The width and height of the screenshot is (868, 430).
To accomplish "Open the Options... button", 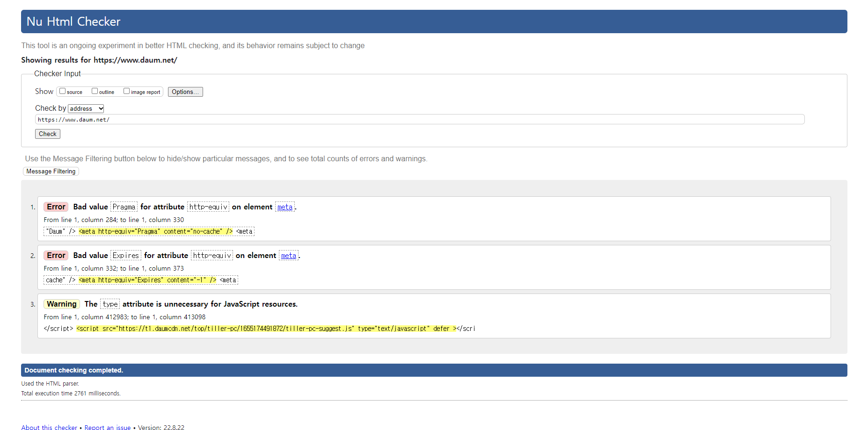I will tap(185, 92).
